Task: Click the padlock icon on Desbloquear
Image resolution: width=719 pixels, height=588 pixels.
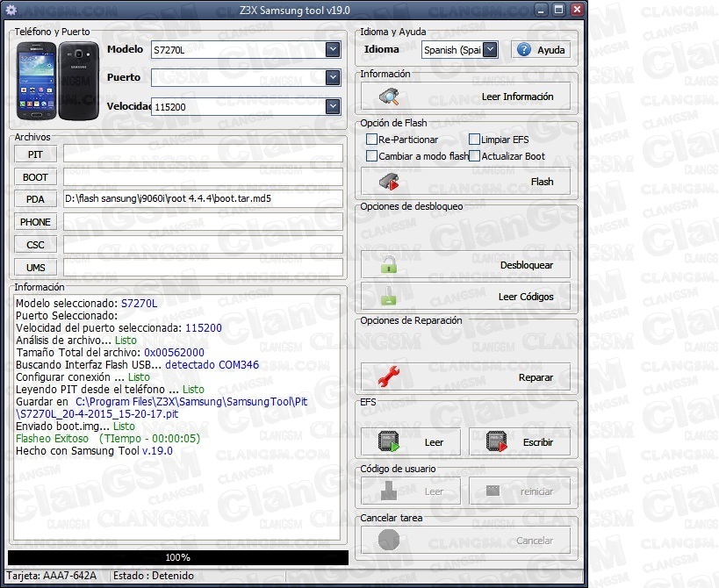Action: pos(389,265)
